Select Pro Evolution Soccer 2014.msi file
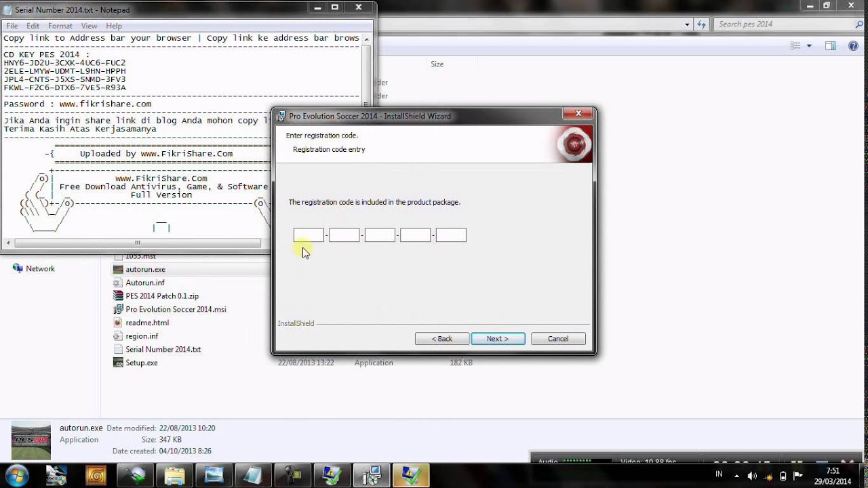Viewport: 868px width, 488px height. click(x=176, y=309)
